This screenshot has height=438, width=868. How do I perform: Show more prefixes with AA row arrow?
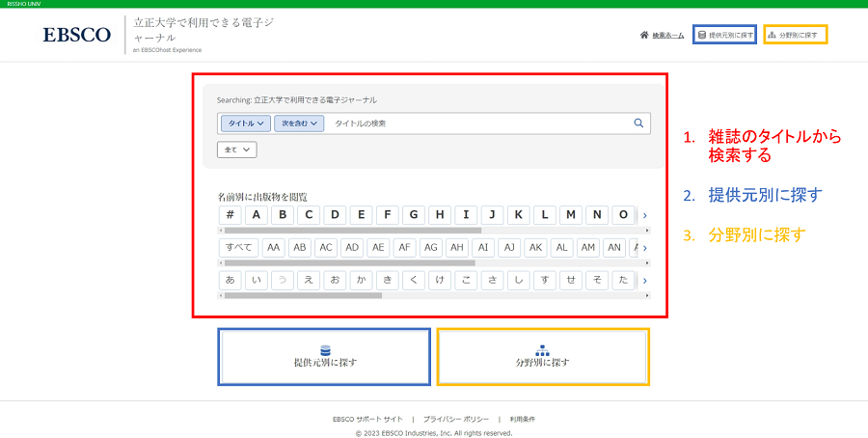[x=645, y=248]
